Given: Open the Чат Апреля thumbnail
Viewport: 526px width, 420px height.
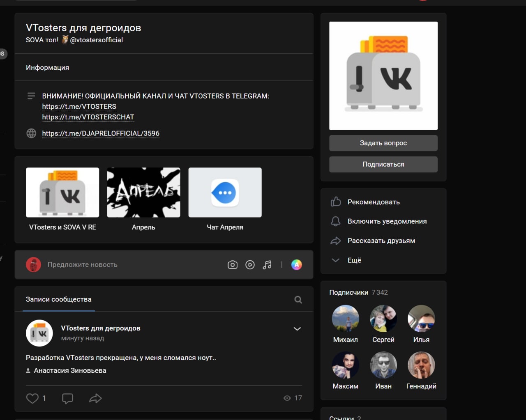Looking at the screenshot, I should point(225,192).
